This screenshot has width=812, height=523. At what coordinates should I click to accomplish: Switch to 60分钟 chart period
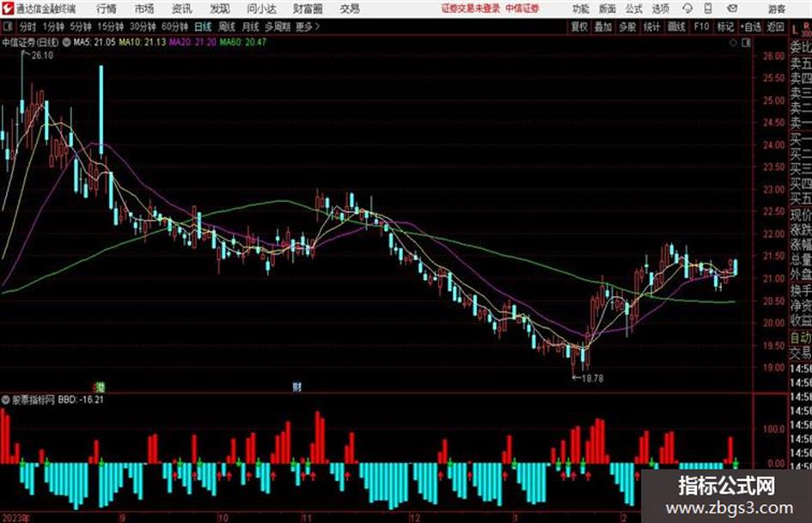175,27
